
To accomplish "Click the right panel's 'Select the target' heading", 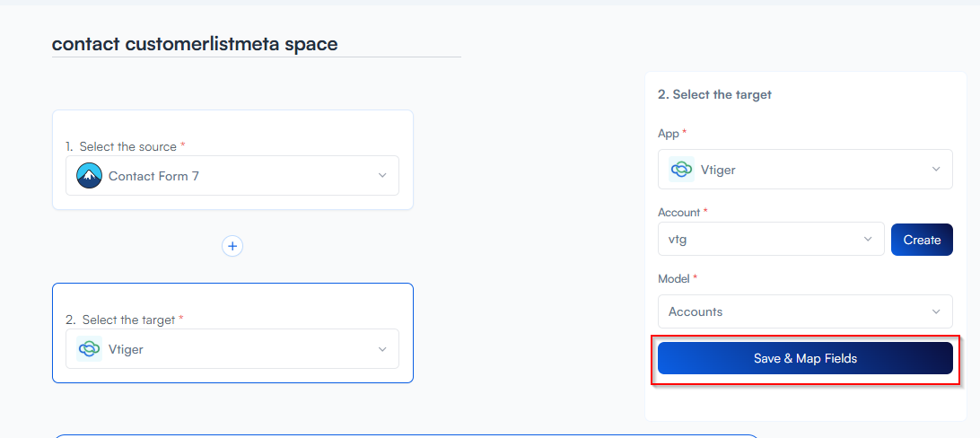I will [x=714, y=94].
